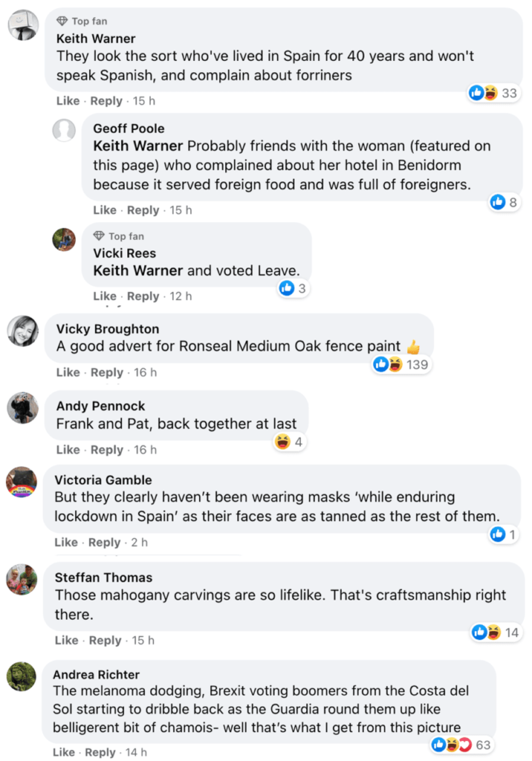
Task: Click Geoff Poole's blank avatar
Action: coord(64,130)
